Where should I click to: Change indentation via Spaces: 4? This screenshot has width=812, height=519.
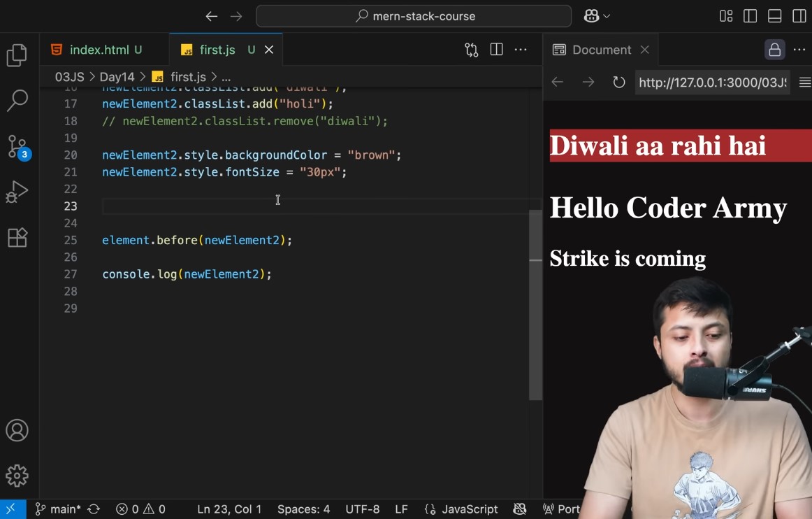[303, 509]
